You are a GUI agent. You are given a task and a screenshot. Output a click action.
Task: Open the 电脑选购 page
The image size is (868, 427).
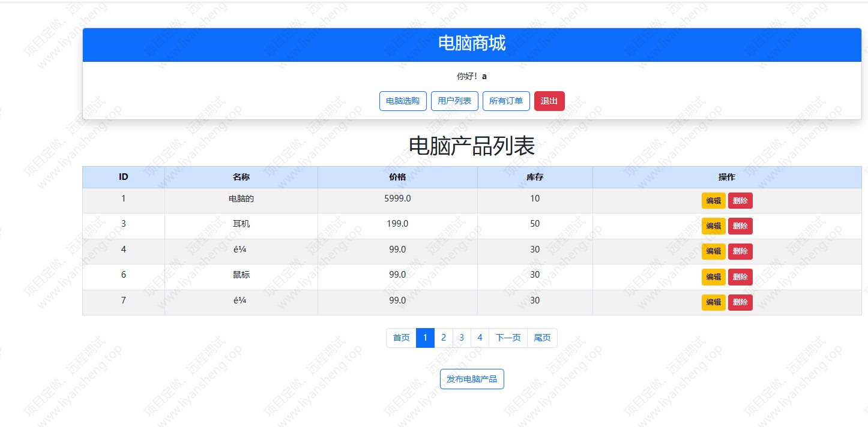pyautogui.click(x=403, y=101)
